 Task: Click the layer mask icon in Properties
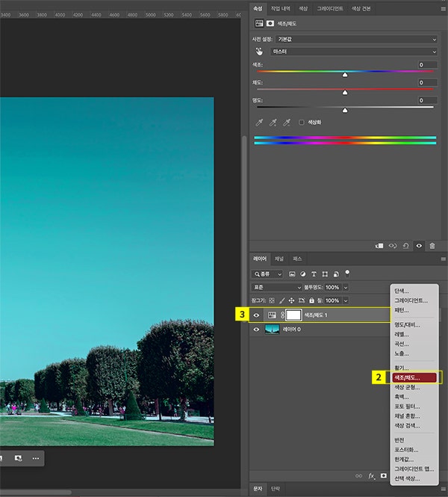[270, 23]
